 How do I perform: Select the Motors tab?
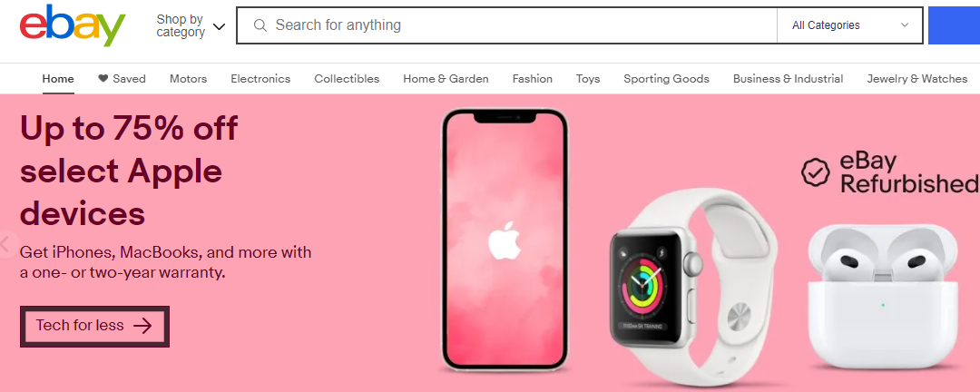(x=188, y=79)
